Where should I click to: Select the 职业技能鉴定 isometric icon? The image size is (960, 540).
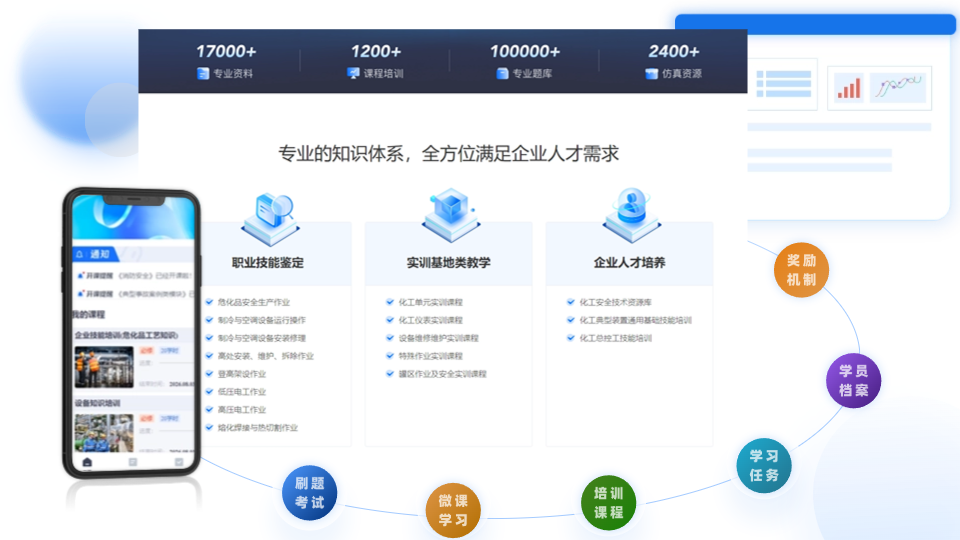click(268, 213)
